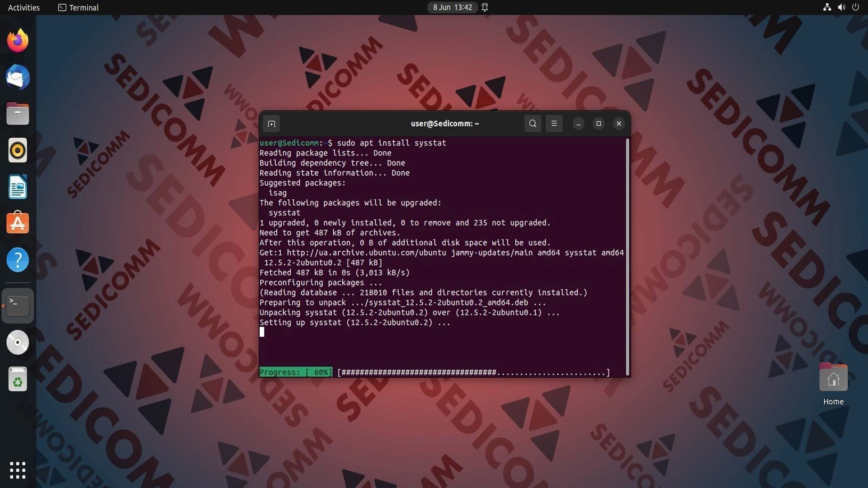Click the user@Sedicomm prompt text
The width and height of the screenshot is (868, 488).
[x=289, y=143]
